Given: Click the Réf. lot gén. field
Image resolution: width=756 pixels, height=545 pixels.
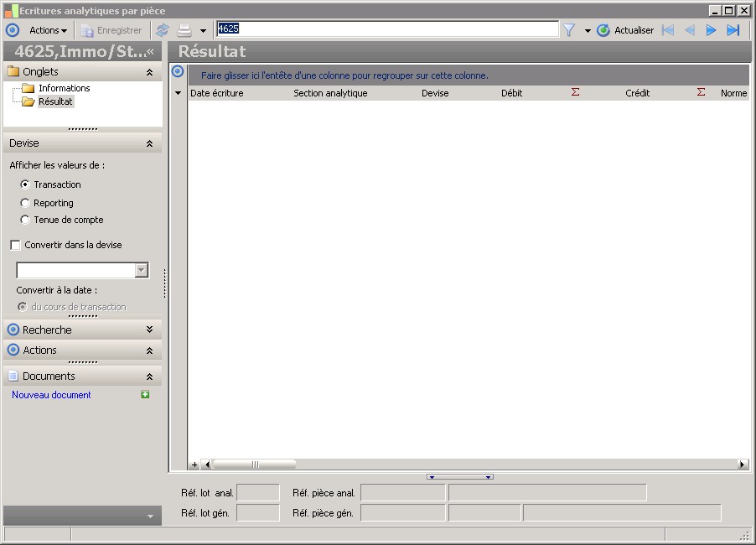Looking at the screenshot, I should tap(258, 512).
